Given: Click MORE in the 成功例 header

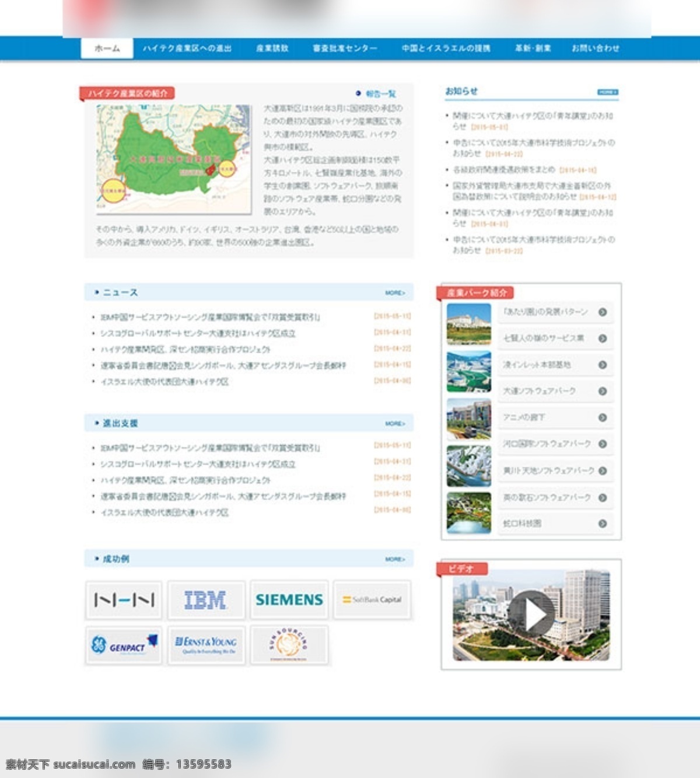Looking at the screenshot, I should 395,559.
